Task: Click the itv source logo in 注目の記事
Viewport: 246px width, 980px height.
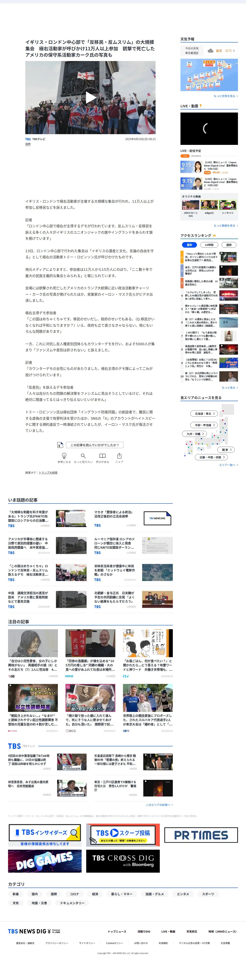Action: click(126, 676)
